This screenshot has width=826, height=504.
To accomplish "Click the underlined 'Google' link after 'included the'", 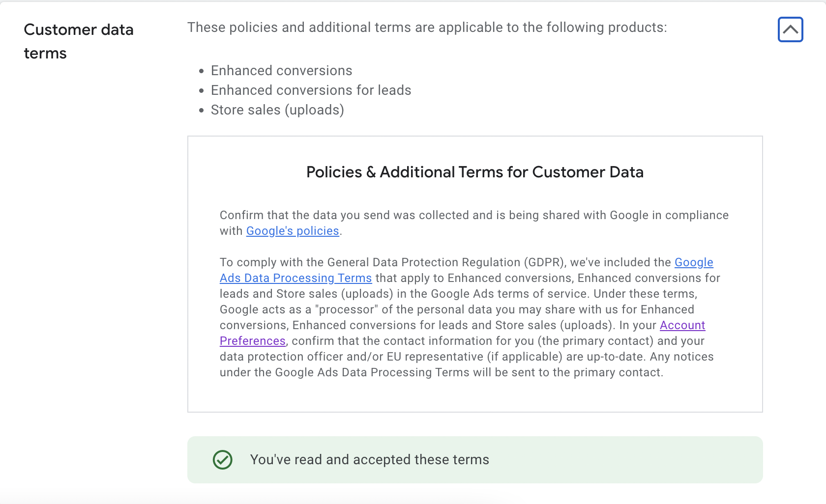I will [x=694, y=262].
